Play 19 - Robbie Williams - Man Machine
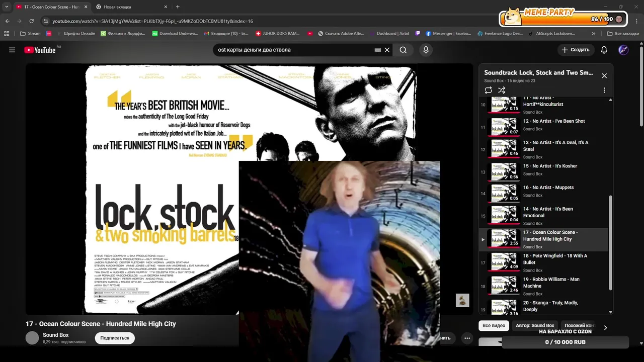The image size is (644, 362). (x=543, y=286)
